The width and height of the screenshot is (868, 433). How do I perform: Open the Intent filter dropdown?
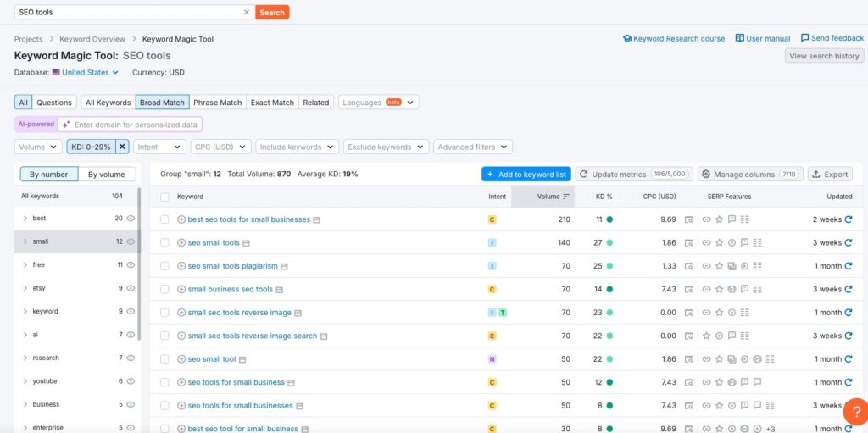click(159, 147)
